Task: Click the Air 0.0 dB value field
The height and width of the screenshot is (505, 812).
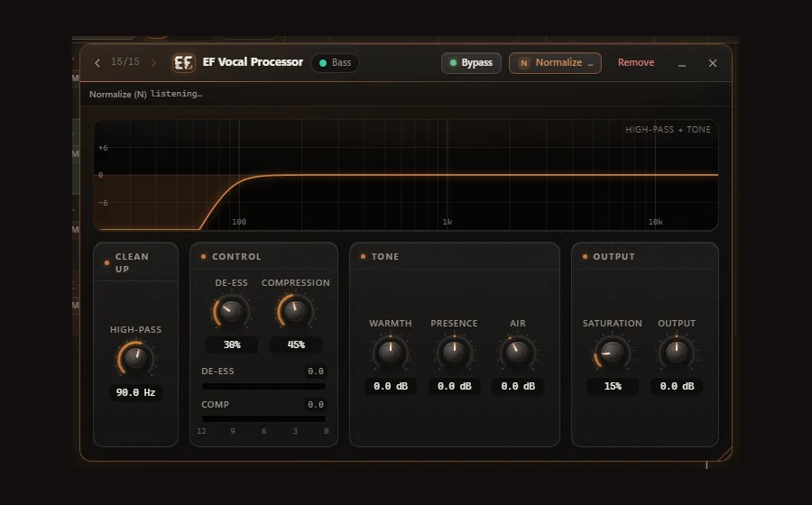Action: [x=518, y=387]
